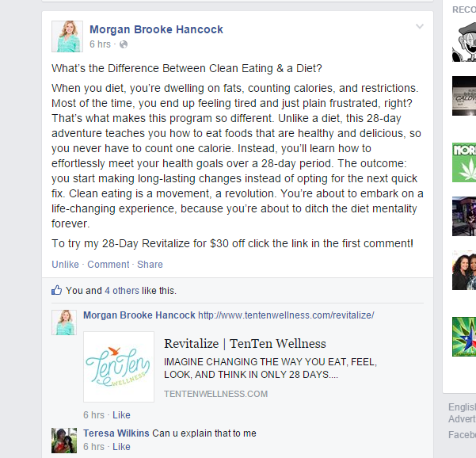Click the thumbs-up like icon

pos(56,290)
